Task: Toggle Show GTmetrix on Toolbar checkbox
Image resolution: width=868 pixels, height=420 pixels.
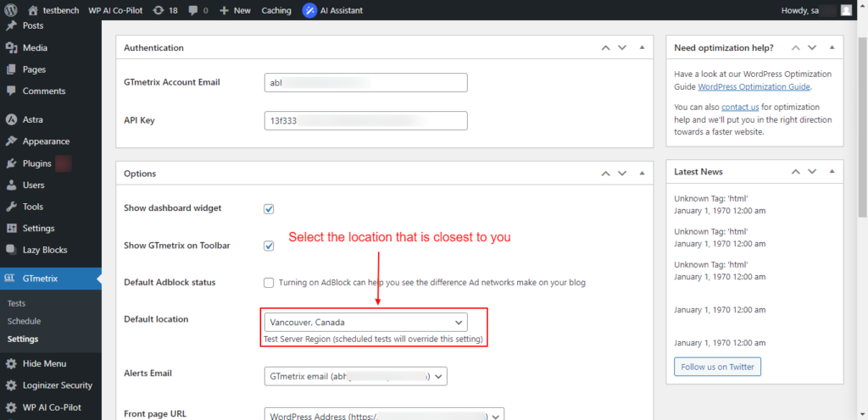Action: point(269,246)
